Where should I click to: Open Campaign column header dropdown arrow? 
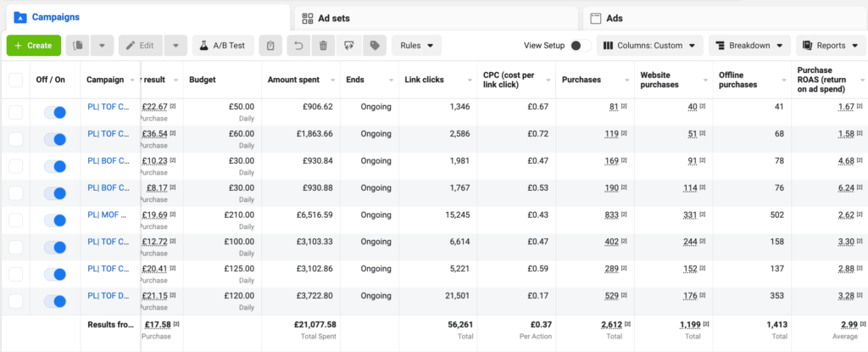[132, 81]
